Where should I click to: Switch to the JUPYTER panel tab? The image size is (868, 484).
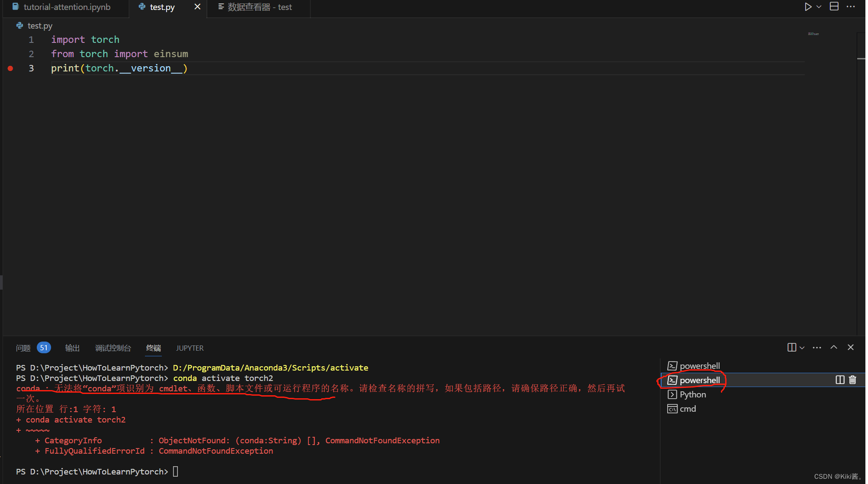[x=190, y=348]
